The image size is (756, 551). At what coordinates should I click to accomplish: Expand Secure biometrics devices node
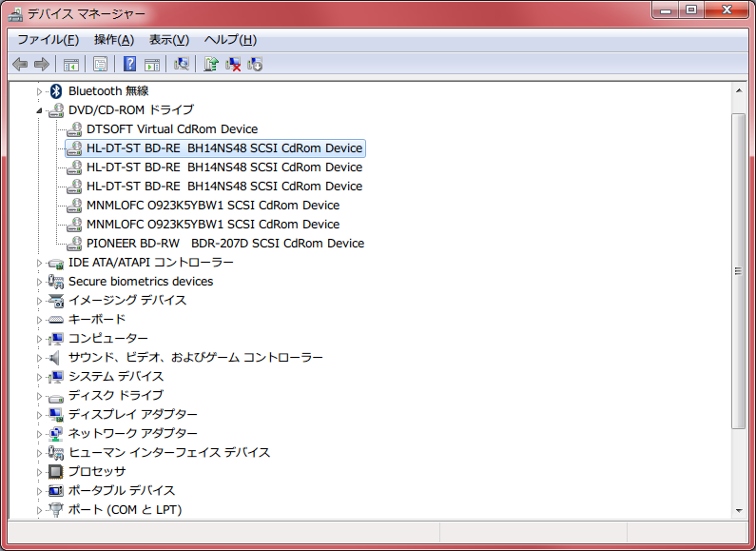(40, 282)
